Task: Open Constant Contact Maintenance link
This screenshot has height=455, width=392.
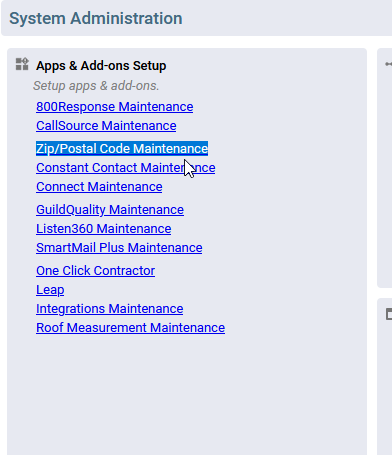Action: (x=126, y=168)
